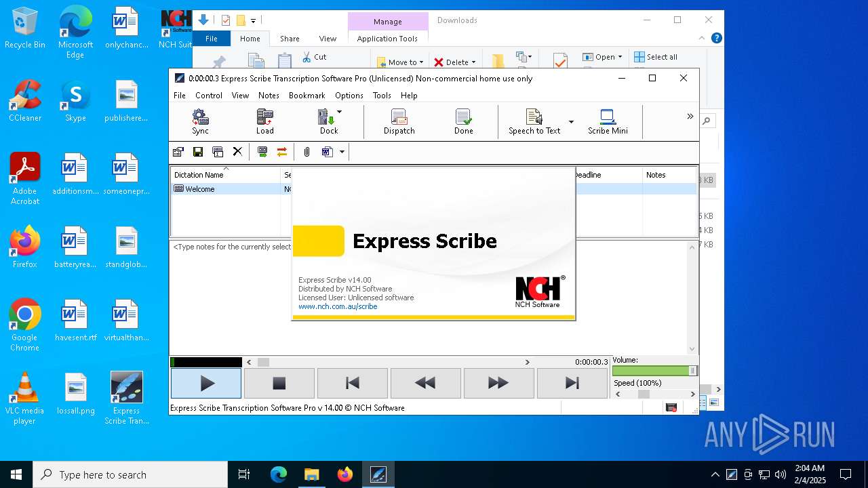The image size is (868, 488).
Task: Sort by Dictation Name column header
Action: point(226,175)
